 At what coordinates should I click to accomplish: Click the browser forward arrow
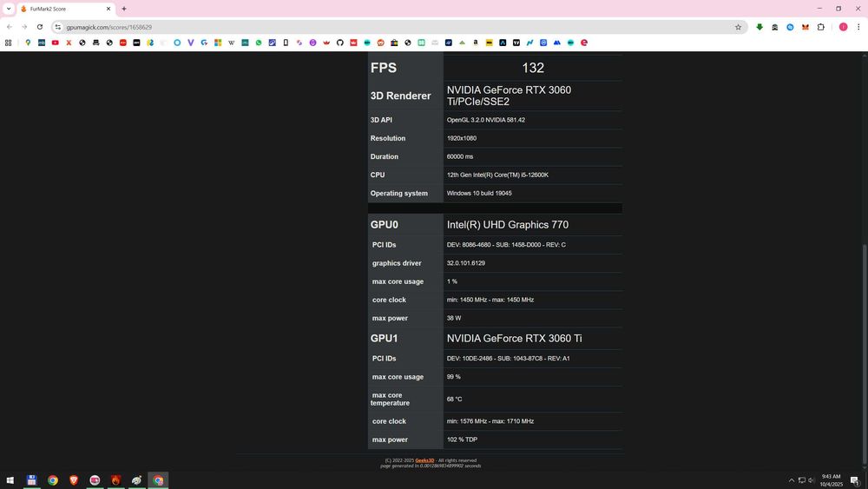(x=24, y=27)
